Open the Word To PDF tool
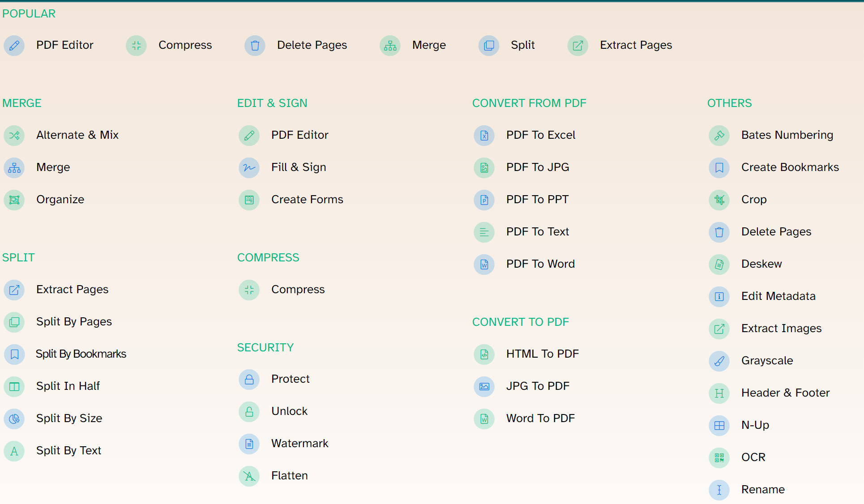This screenshot has height=504, width=864. pyautogui.click(x=540, y=419)
